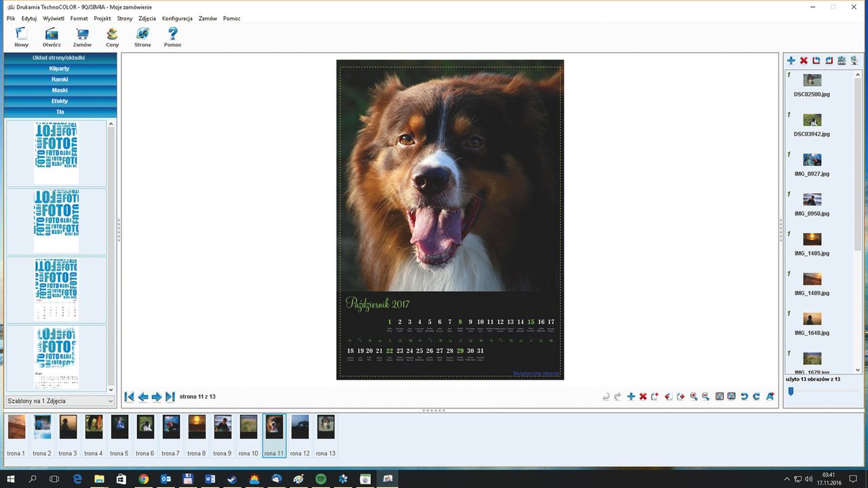Go to the previous page arrow

[x=143, y=396]
